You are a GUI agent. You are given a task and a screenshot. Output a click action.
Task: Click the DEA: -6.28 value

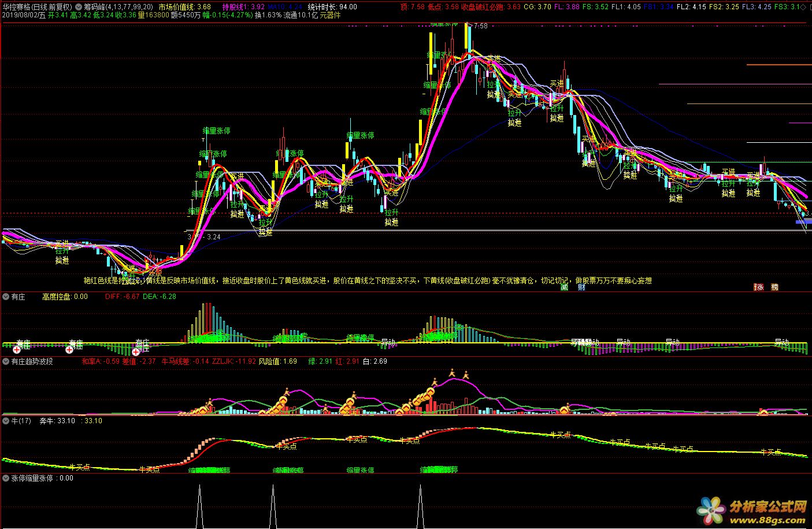[160, 297]
